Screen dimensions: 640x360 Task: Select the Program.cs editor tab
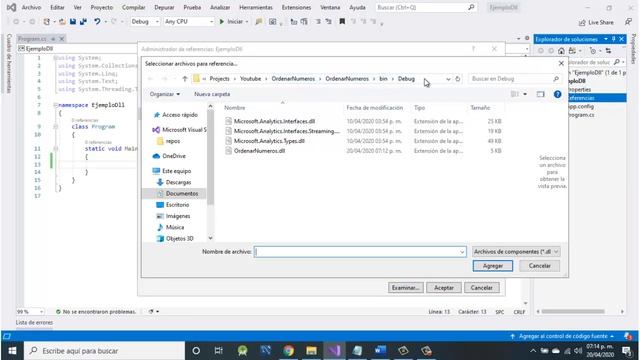(x=32, y=39)
